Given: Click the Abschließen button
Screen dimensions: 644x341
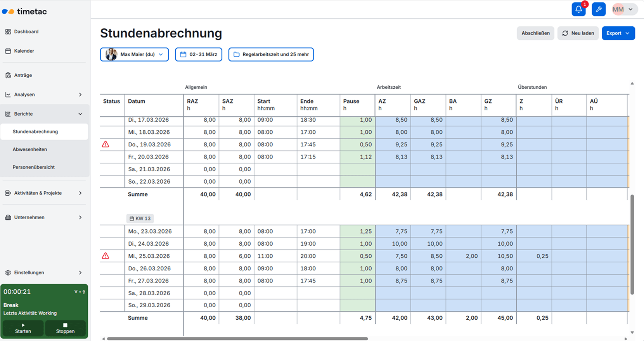Looking at the screenshot, I should 535,33.
